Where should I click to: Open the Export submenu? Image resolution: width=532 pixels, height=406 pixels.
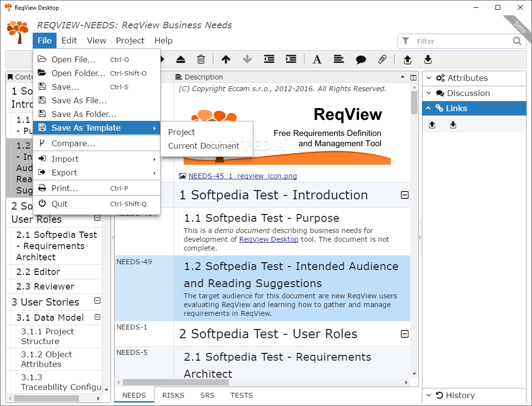point(96,173)
